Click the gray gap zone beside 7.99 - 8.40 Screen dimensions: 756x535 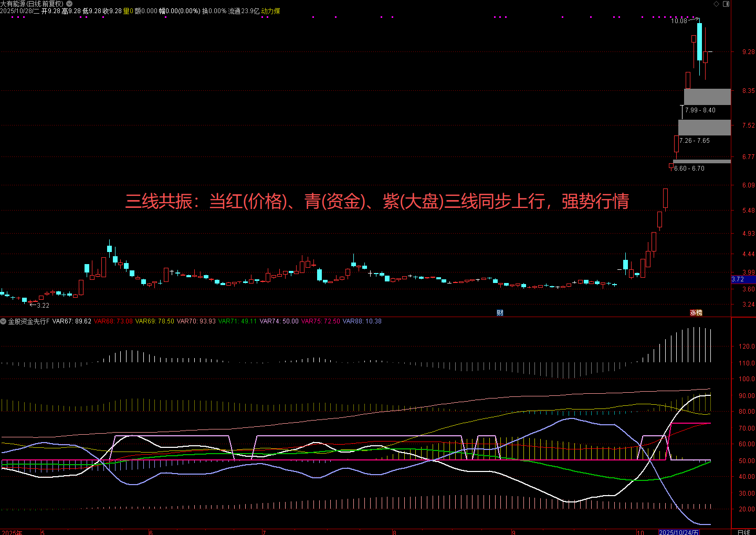[707, 97]
